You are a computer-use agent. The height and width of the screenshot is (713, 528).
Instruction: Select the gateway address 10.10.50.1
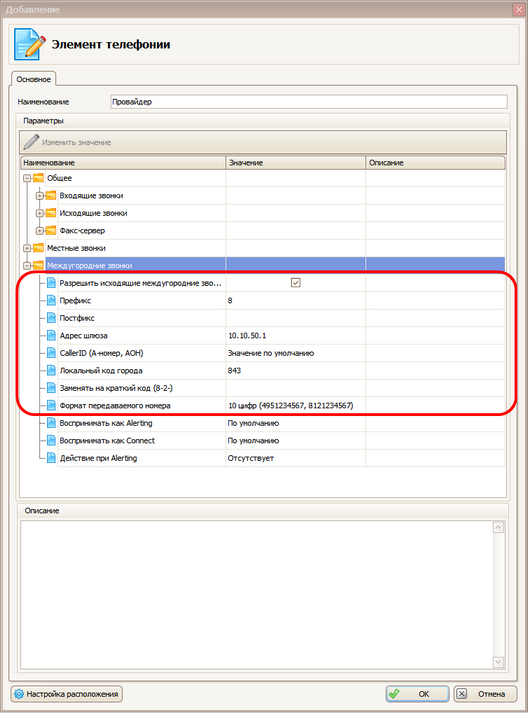pos(247,336)
